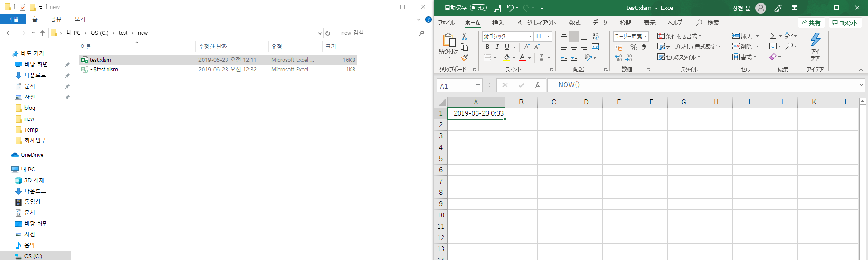Decrease font size with the smaller A icon
The width and height of the screenshot is (868, 260).
(x=537, y=47)
